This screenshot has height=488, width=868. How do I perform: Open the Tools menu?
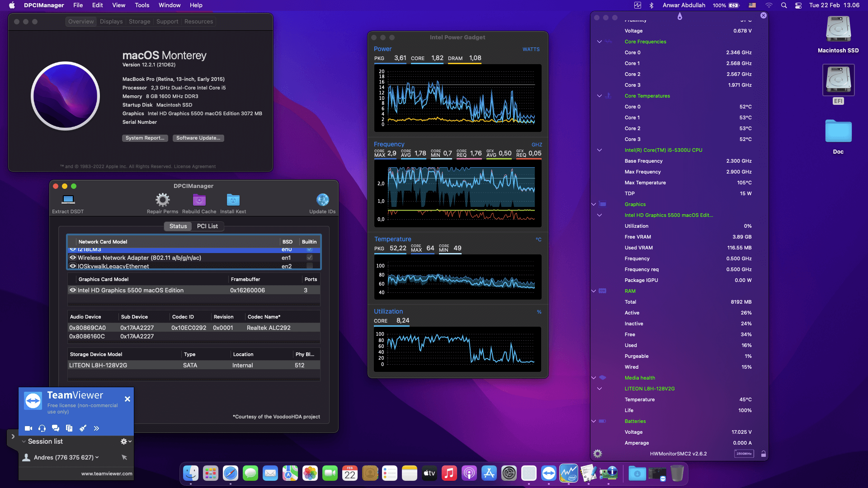142,5
